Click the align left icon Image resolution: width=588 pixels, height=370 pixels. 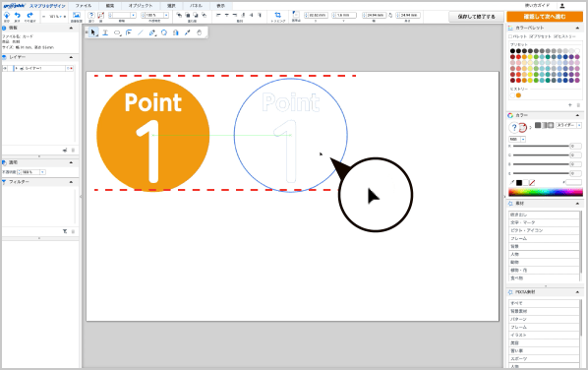[218, 15]
